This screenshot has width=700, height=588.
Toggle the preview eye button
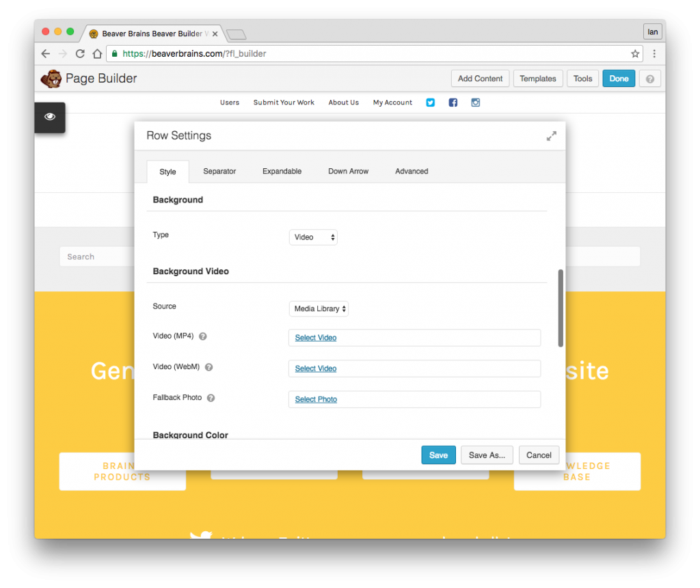point(50,117)
